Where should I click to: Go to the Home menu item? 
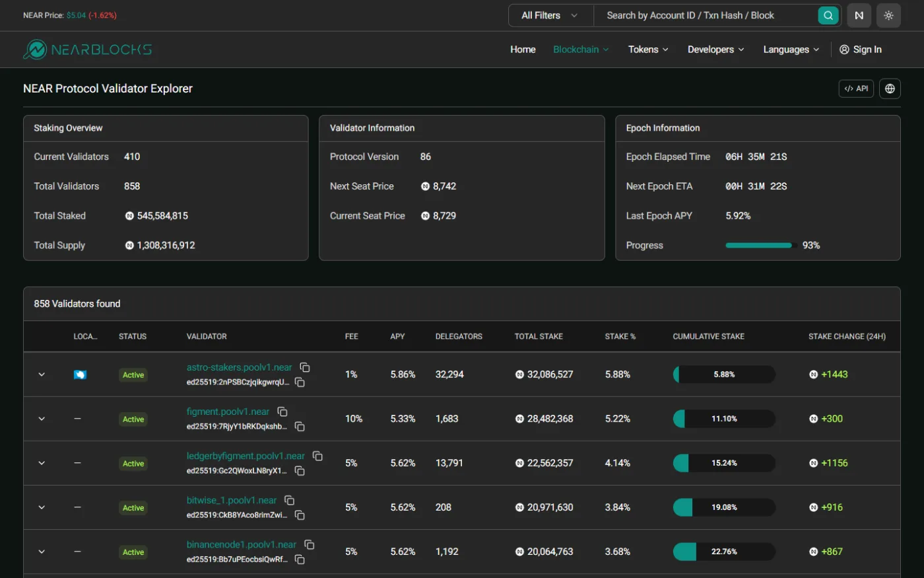[x=523, y=50]
